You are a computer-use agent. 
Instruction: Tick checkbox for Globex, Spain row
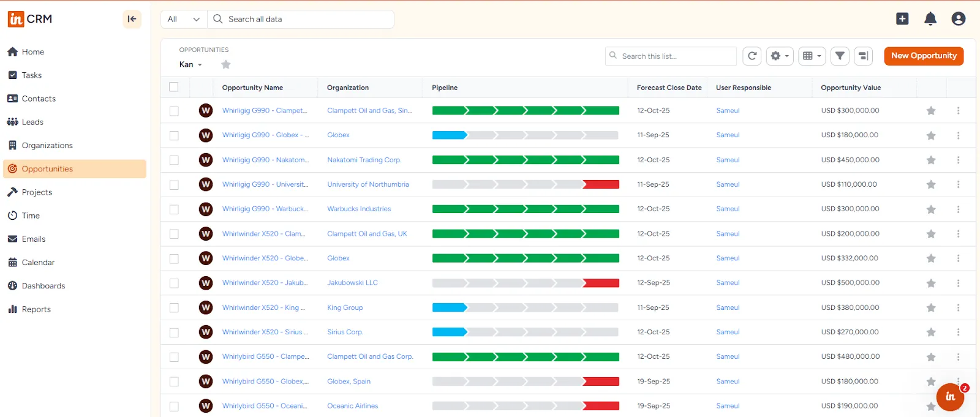click(174, 381)
